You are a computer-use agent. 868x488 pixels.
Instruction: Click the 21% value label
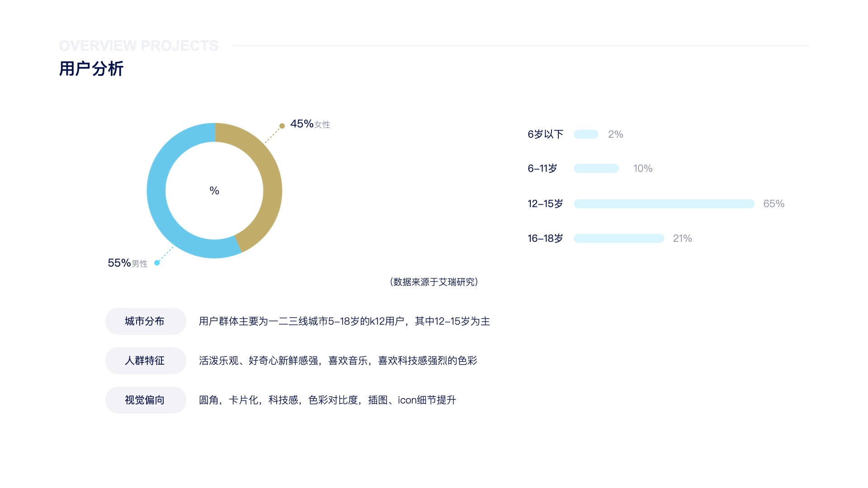(682, 239)
